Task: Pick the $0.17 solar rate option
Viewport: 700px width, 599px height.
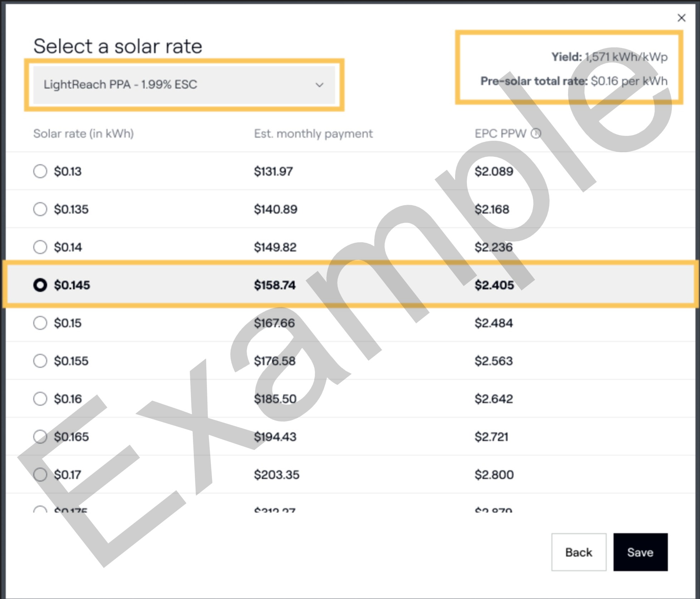Action: [x=40, y=475]
